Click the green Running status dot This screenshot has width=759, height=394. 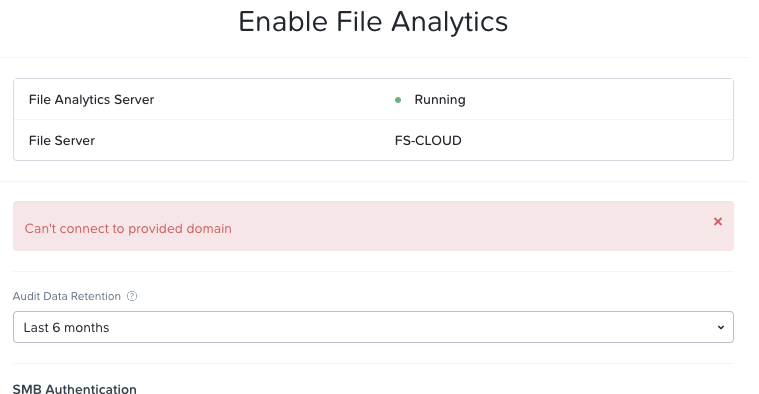tap(398, 100)
